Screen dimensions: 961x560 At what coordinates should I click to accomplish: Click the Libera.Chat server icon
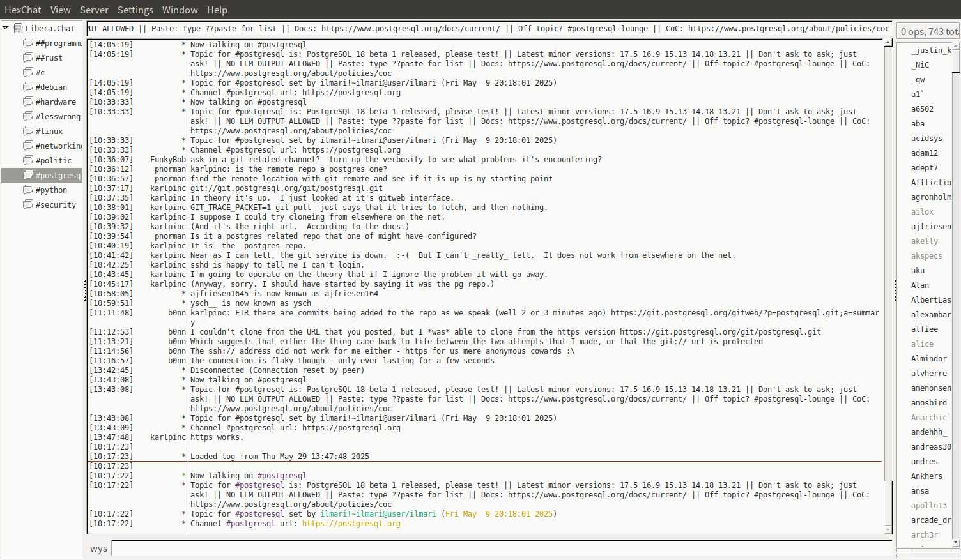coord(18,28)
